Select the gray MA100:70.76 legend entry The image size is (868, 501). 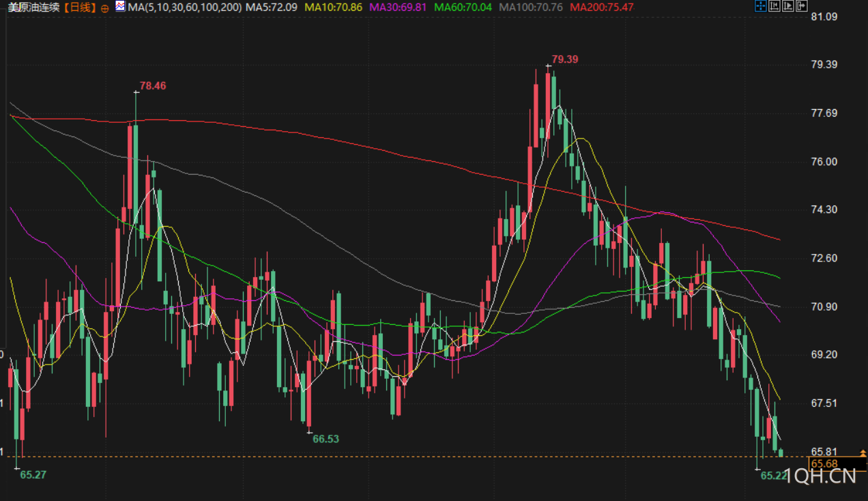531,8
